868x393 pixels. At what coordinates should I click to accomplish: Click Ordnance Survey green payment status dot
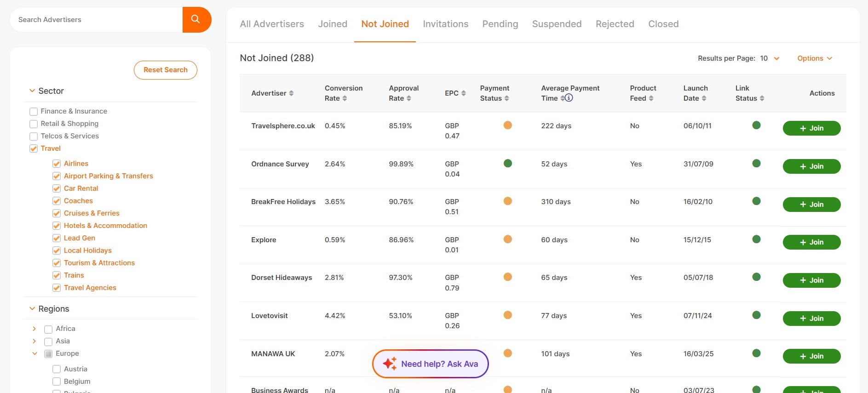pos(508,163)
